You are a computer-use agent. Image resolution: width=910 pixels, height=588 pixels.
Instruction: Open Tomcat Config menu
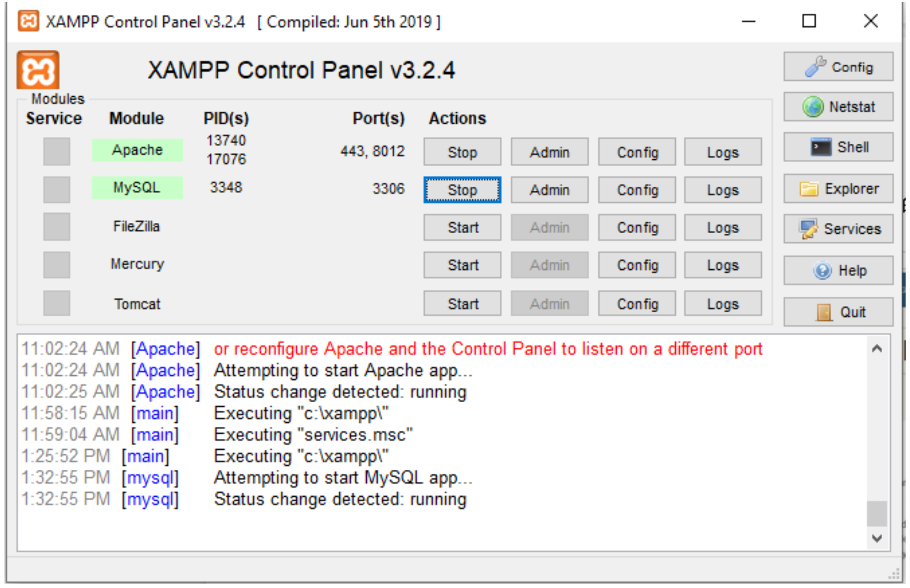(x=637, y=304)
